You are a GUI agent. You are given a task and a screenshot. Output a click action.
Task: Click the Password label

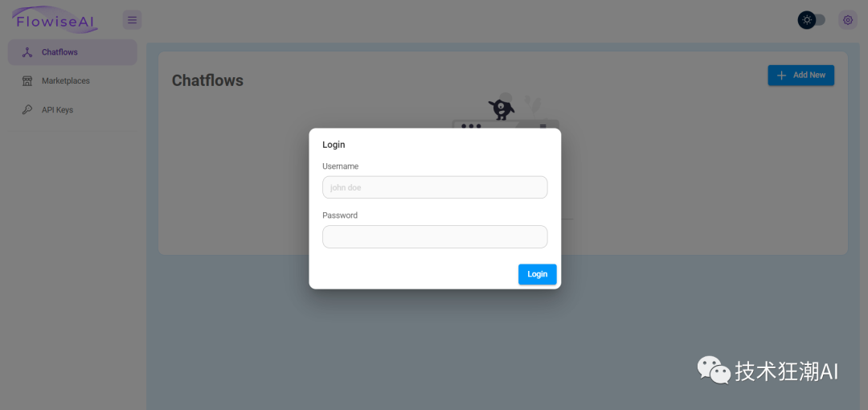click(340, 215)
